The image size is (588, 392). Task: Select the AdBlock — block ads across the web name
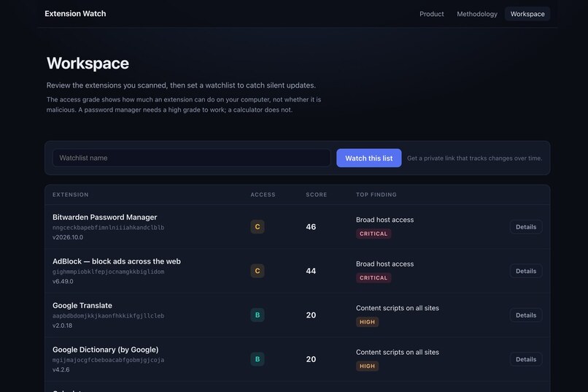(x=117, y=261)
